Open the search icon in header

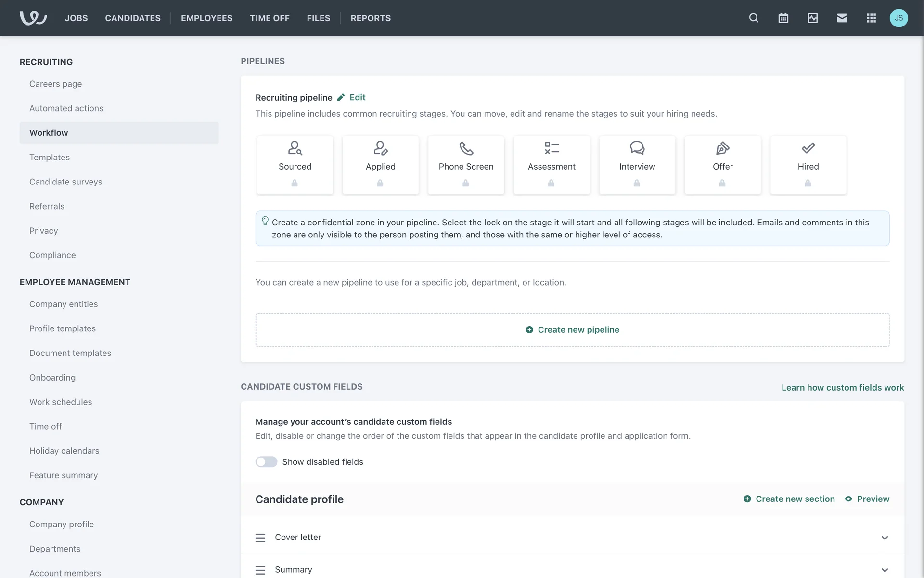tap(754, 18)
